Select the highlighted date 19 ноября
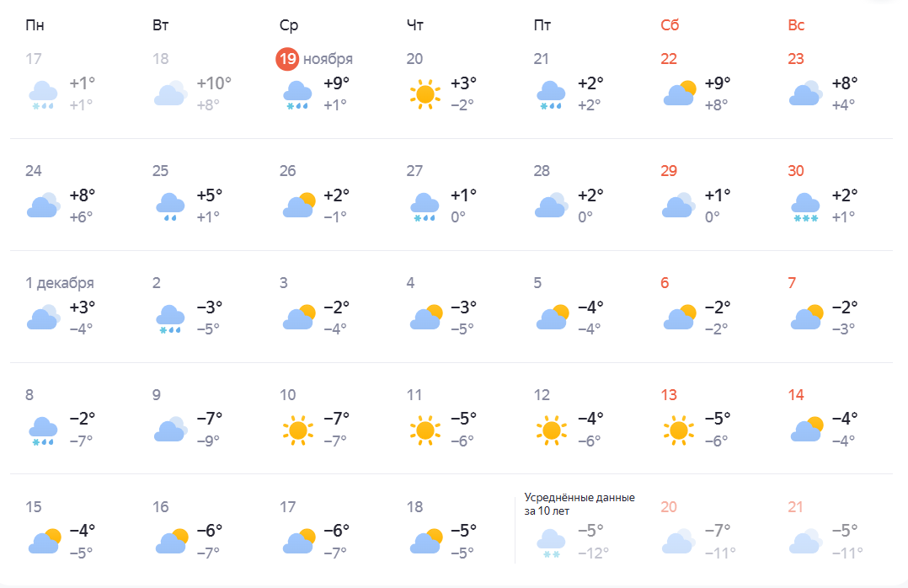Screen dimensions: 908x588 [315, 59]
